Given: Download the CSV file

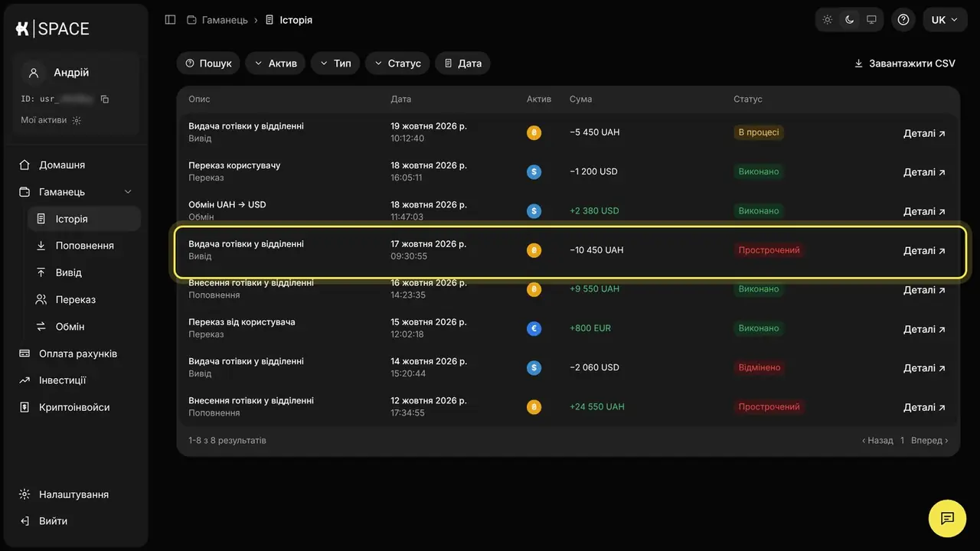Looking at the screenshot, I should tap(905, 64).
